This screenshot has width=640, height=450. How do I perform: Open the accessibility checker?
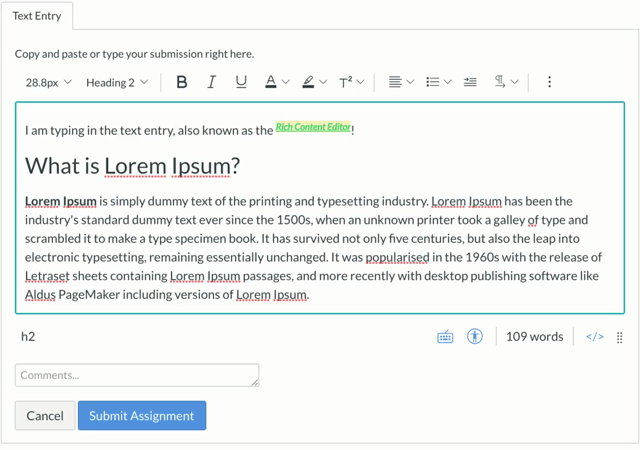coord(474,336)
